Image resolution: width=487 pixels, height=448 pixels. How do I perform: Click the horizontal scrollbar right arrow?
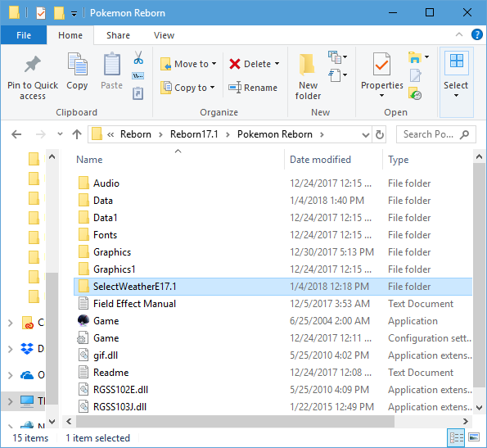pos(465,422)
